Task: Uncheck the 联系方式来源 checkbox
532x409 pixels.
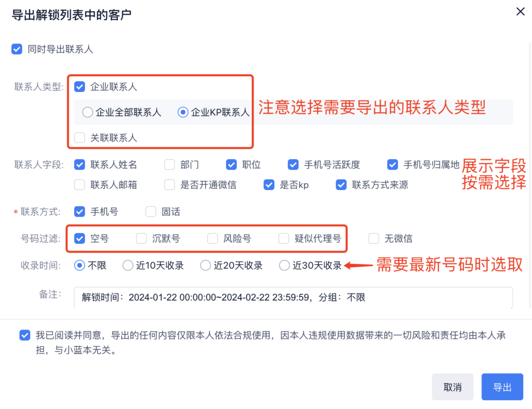Action: pyautogui.click(x=341, y=184)
